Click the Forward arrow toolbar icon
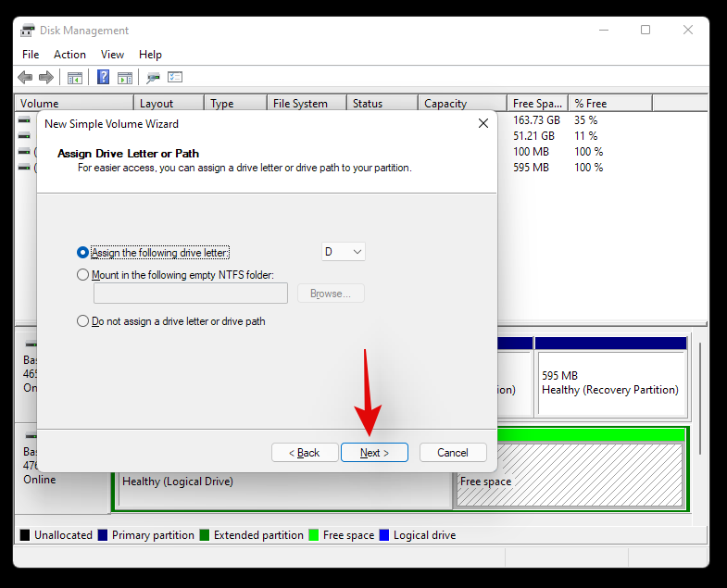The height and width of the screenshot is (588, 727). [45, 78]
